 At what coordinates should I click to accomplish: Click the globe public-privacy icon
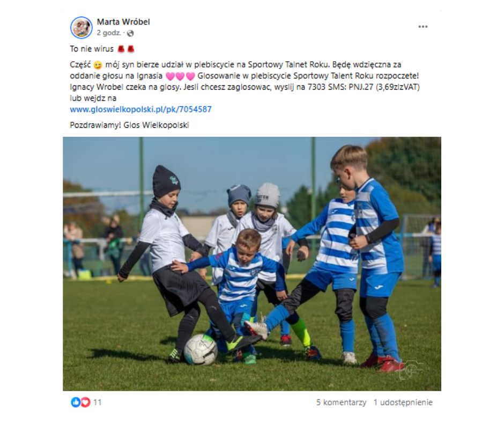click(x=130, y=33)
